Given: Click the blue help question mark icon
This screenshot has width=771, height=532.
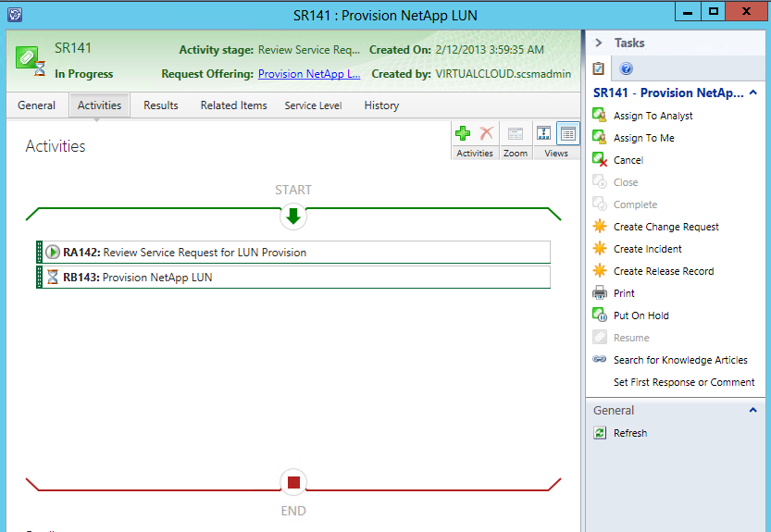Looking at the screenshot, I should coord(627,69).
